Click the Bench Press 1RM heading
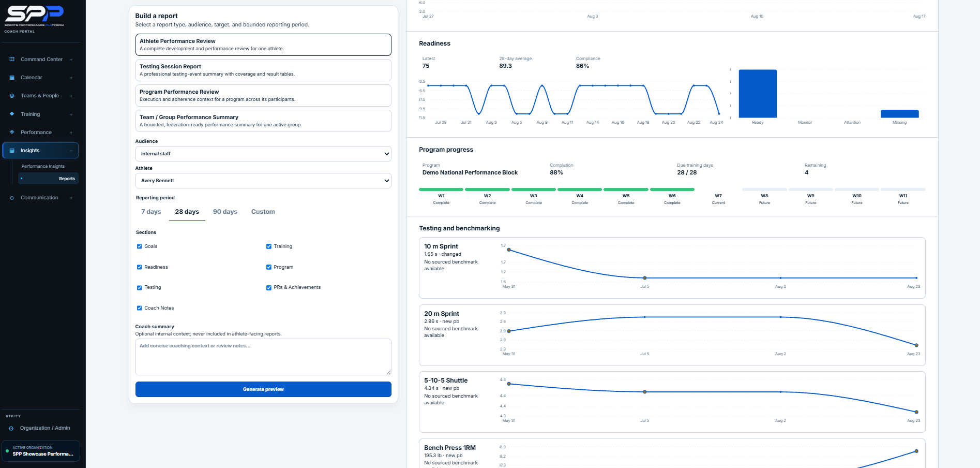The image size is (980, 468). point(450,448)
